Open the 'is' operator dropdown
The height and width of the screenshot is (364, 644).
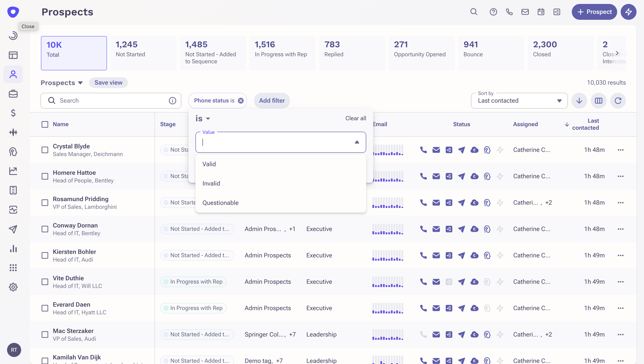tap(203, 118)
